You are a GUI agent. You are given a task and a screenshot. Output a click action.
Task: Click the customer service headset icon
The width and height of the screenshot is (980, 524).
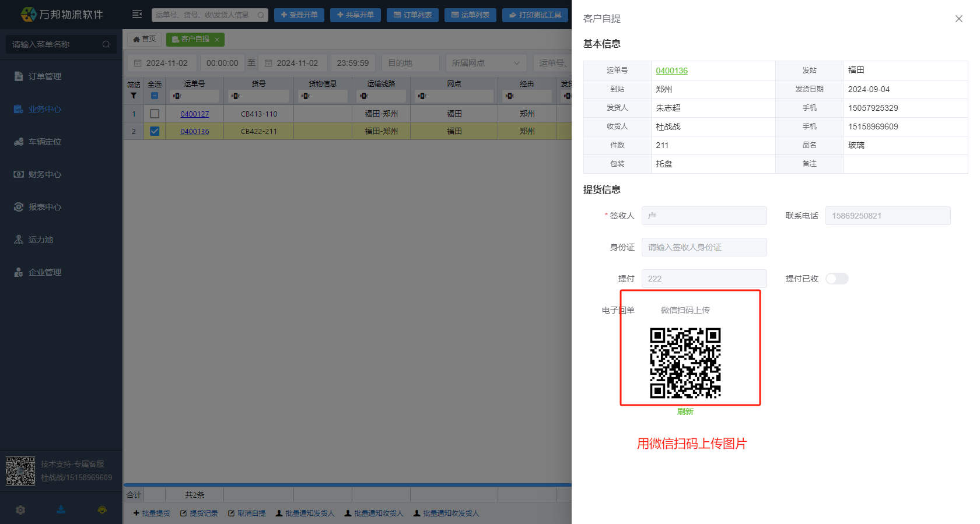pos(102,510)
